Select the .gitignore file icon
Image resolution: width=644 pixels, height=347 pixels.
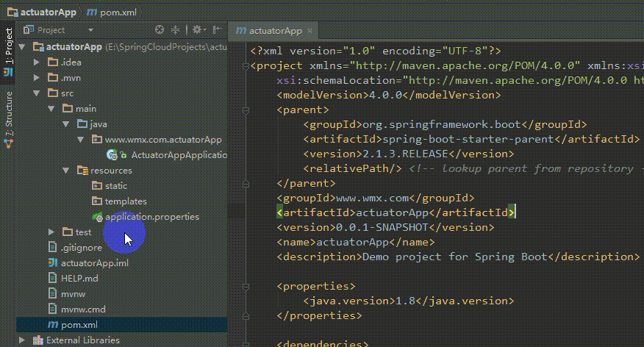tap(53, 247)
